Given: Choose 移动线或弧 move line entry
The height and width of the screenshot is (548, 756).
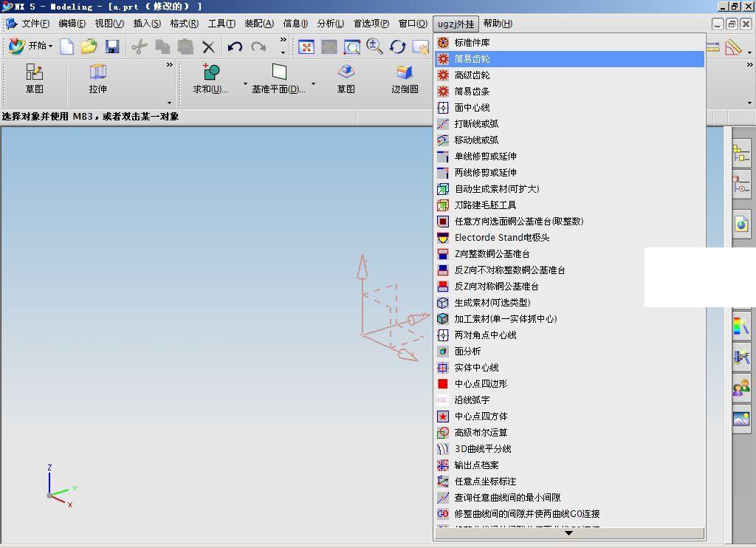Looking at the screenshot, I should pyautogui.click(x=569, y=140).
